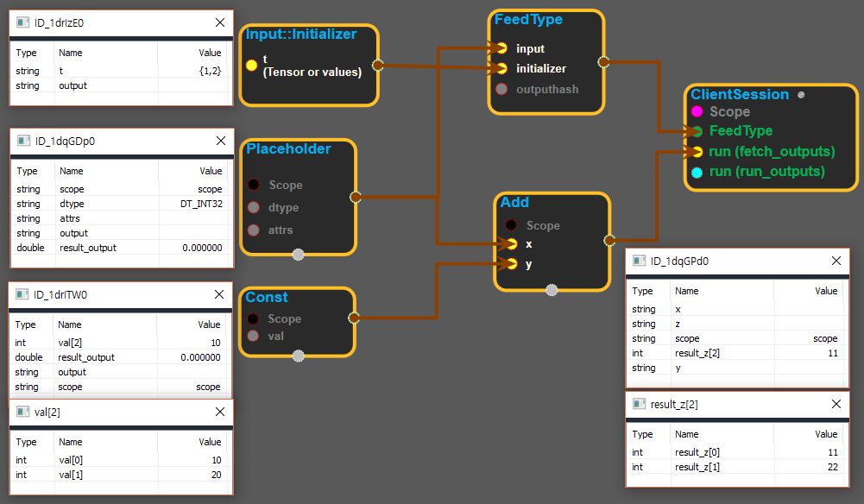The width and height of the screenshot is (864, 504).
Task: Click the yellow 't' port on Input::Initializer
Action: click(252, 65)
